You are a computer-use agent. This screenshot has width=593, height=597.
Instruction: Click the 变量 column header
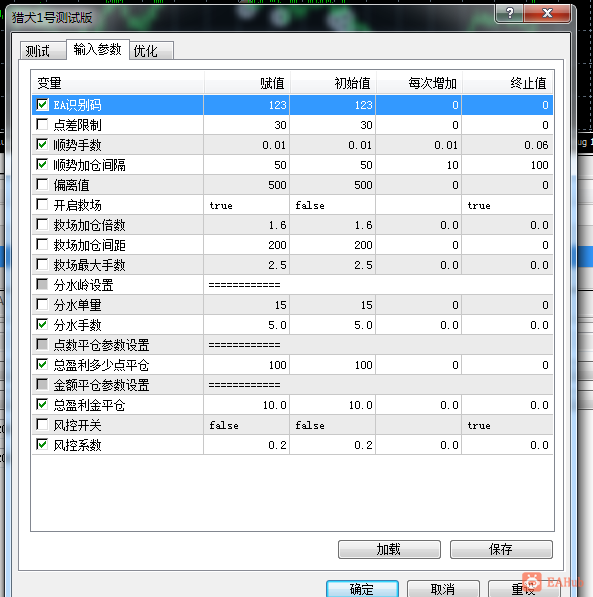118,83
